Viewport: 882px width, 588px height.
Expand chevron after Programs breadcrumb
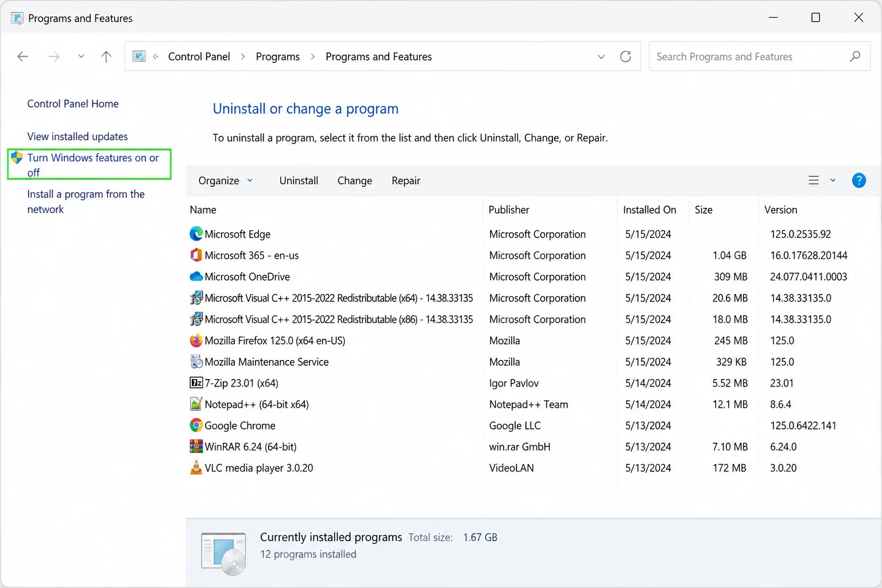[312, 56]
